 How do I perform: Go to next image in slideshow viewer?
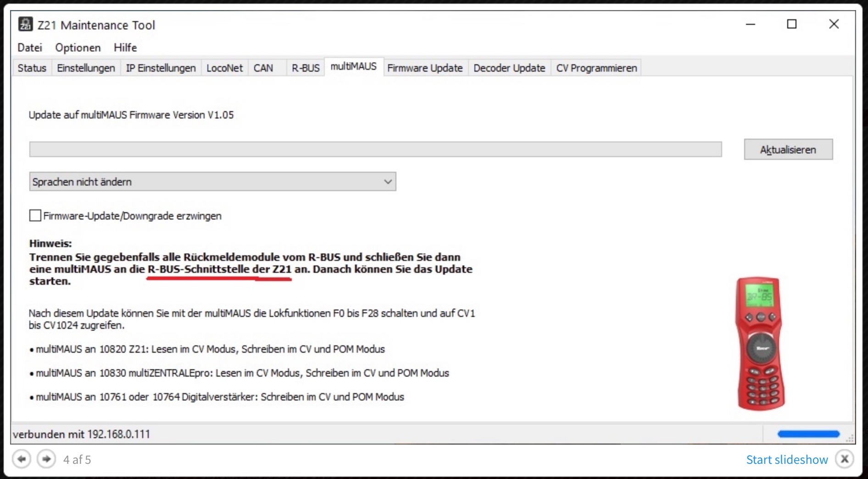pos(46,459)
